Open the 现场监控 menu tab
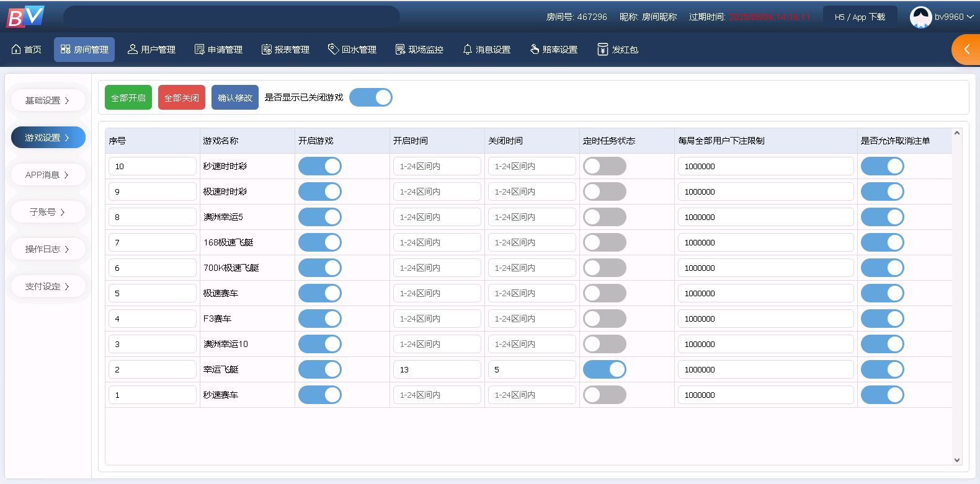This screenshot has width=980, height=484. (x=419, y=50)
